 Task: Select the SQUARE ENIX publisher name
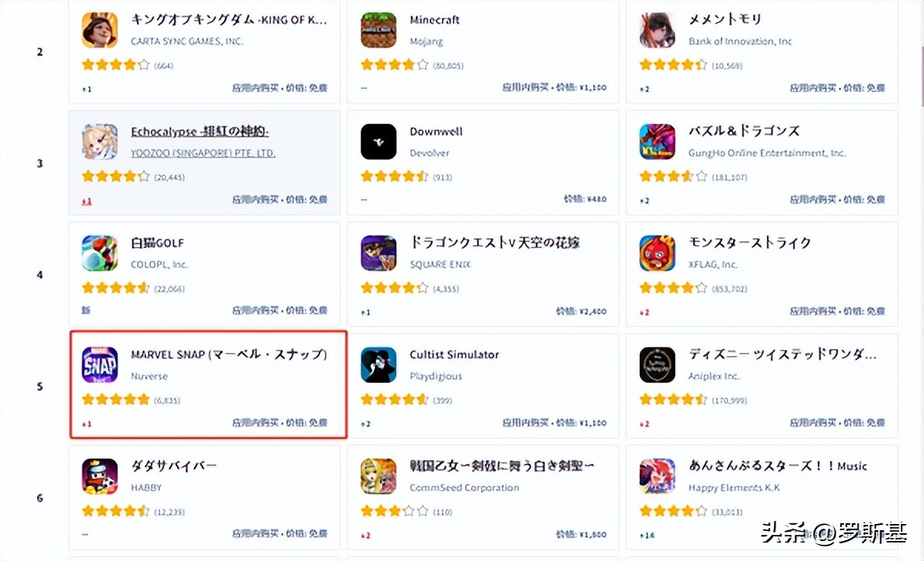click(x=440, y=264)
